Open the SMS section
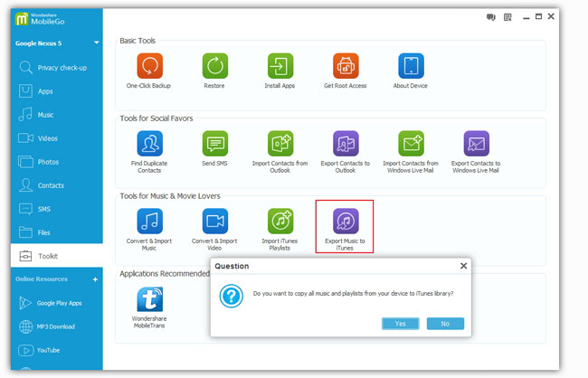 (x=57, y=209)
